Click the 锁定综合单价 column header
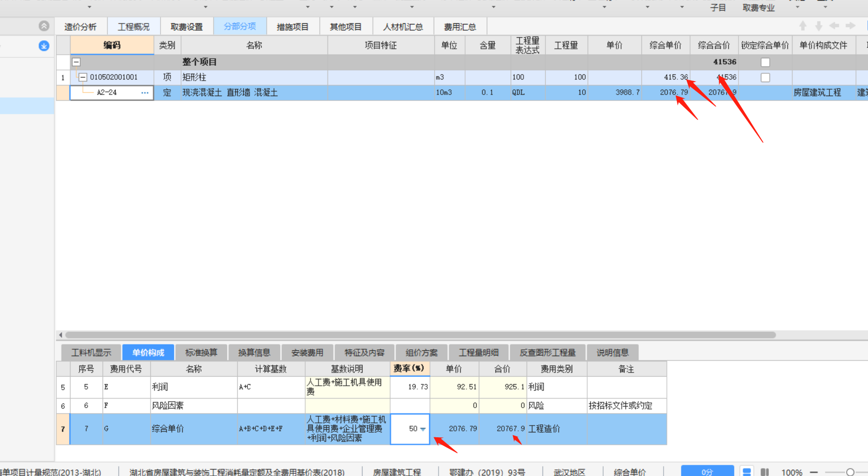Screen dimensions: 868x476 click(x=765, y=45)
